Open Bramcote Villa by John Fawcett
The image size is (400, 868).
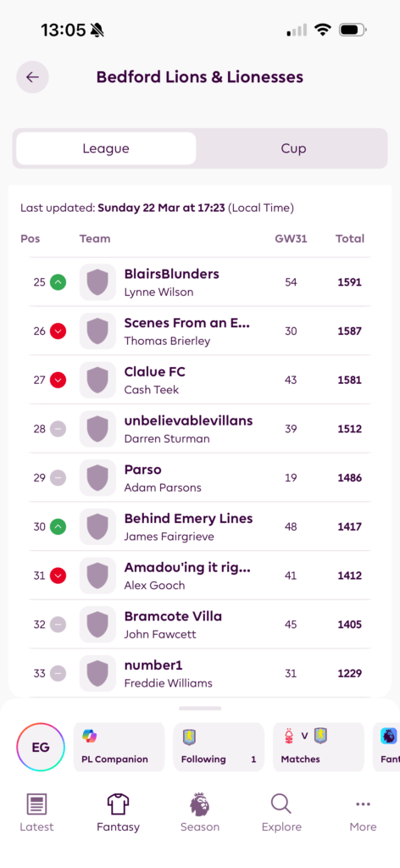(x=200, y=625)
